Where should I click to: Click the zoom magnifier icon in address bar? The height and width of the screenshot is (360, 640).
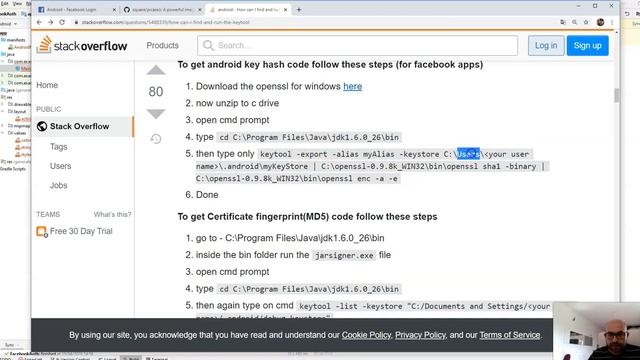click(x=574, y=22)
